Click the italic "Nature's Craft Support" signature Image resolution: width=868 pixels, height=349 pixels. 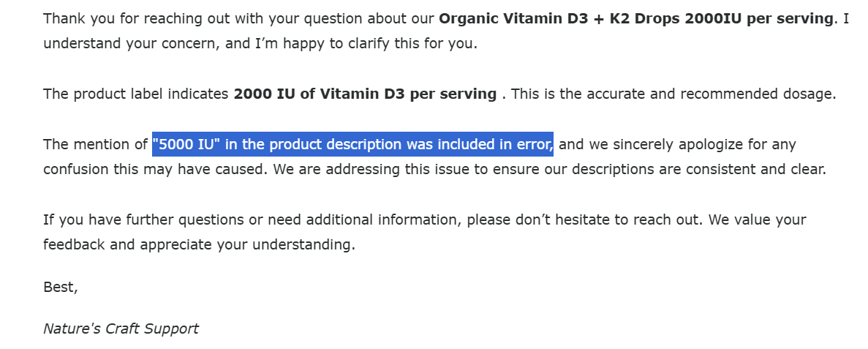(x=121, y=329)
